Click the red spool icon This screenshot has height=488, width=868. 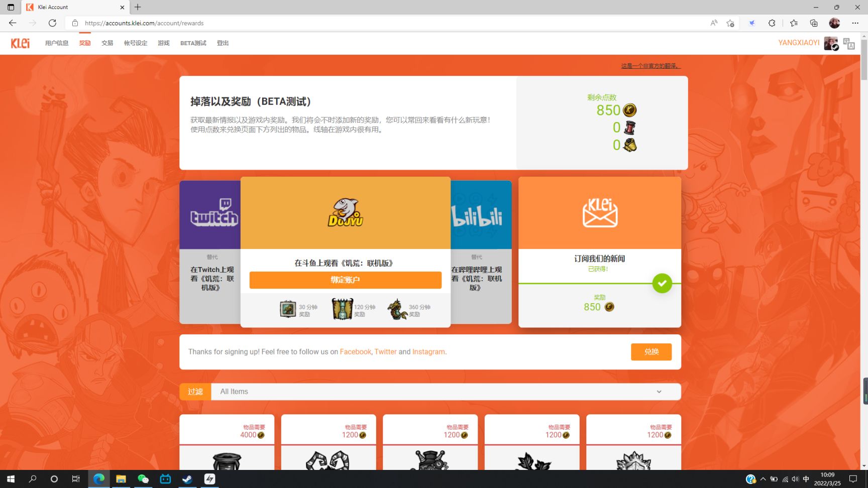629,128
